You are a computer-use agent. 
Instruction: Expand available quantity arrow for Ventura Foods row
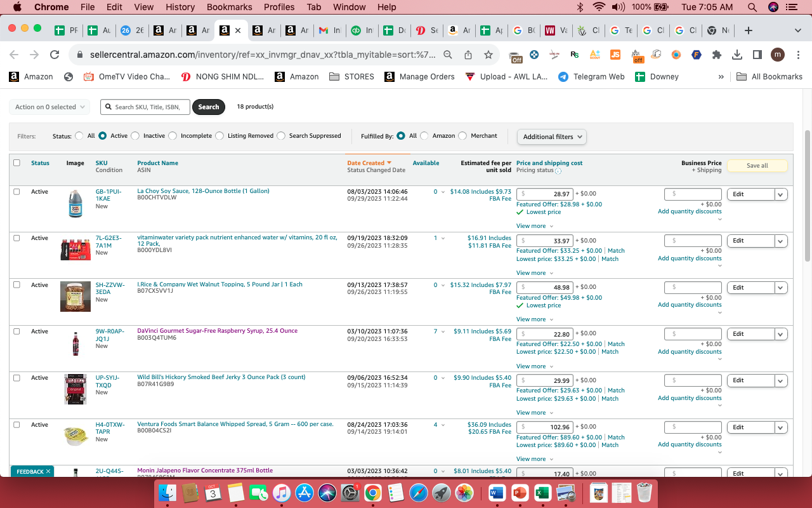point(443,425)
